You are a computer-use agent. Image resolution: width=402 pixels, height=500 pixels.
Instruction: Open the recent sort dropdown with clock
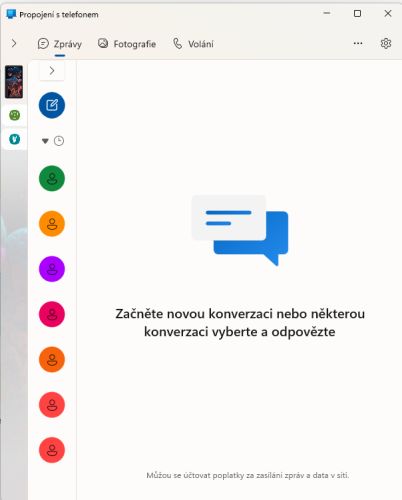tap(53, 141)
